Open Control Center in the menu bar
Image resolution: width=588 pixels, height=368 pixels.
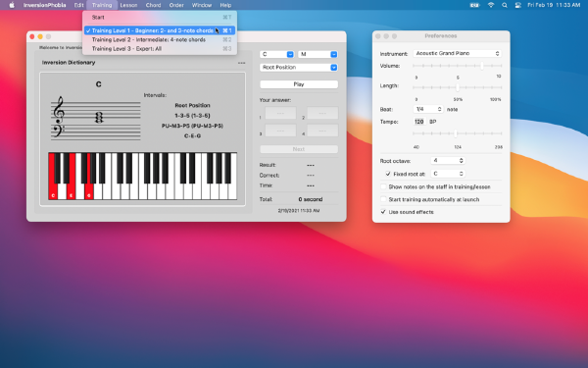pyautogui.click(x=517, y=5)
